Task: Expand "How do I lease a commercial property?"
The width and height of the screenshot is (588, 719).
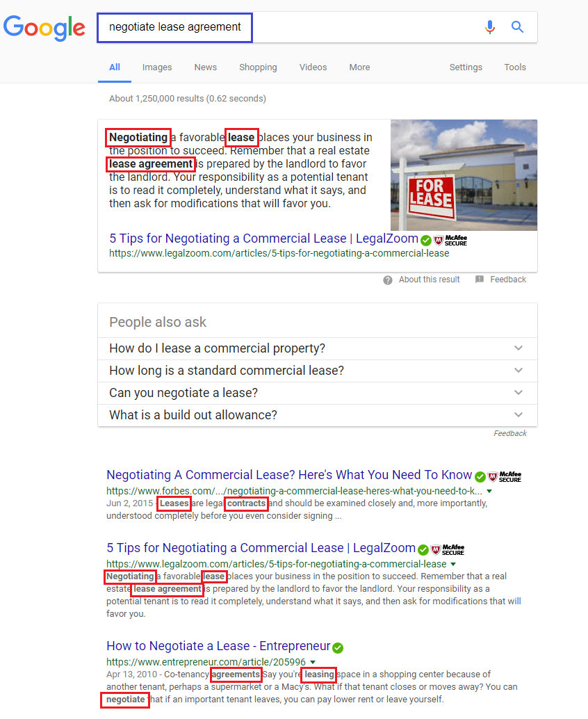Action: 518,348
